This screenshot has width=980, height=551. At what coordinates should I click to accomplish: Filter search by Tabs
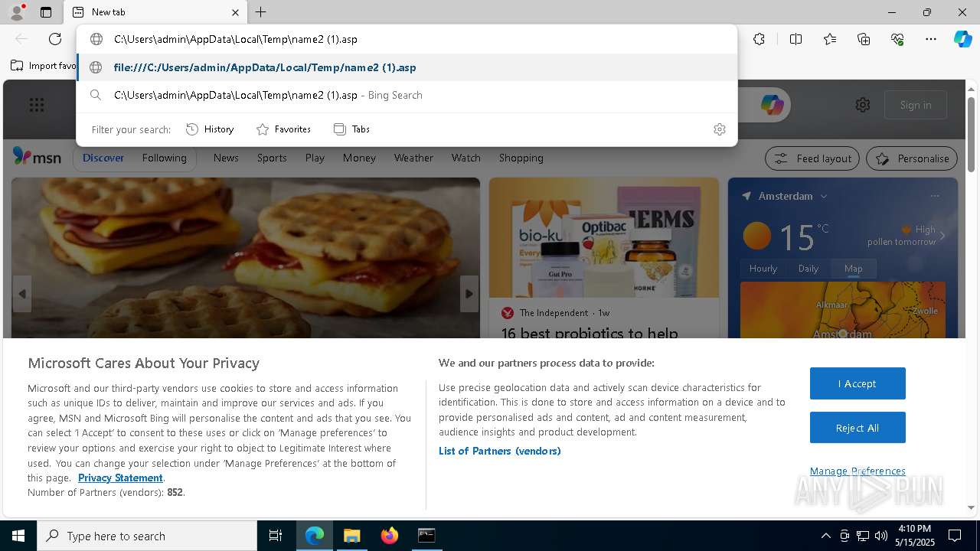click(351, 129)
